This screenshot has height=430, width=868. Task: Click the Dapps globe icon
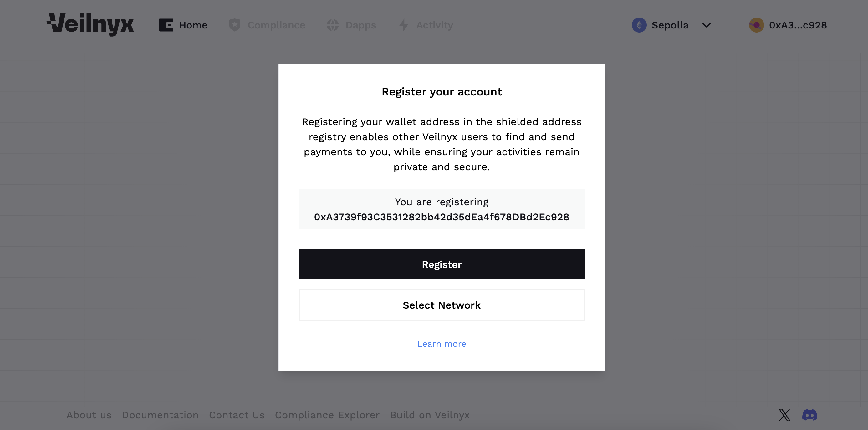333,25
